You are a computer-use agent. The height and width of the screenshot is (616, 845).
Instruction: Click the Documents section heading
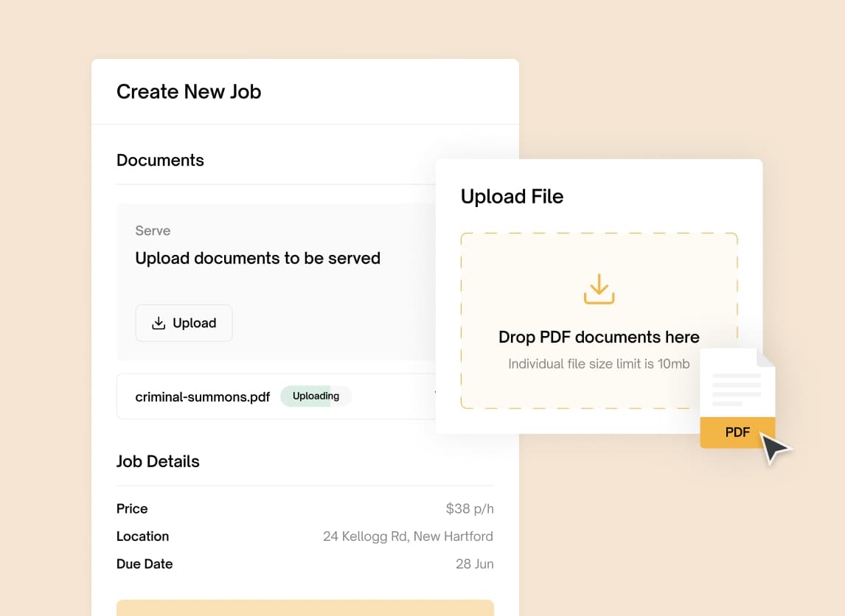(160, 161)
